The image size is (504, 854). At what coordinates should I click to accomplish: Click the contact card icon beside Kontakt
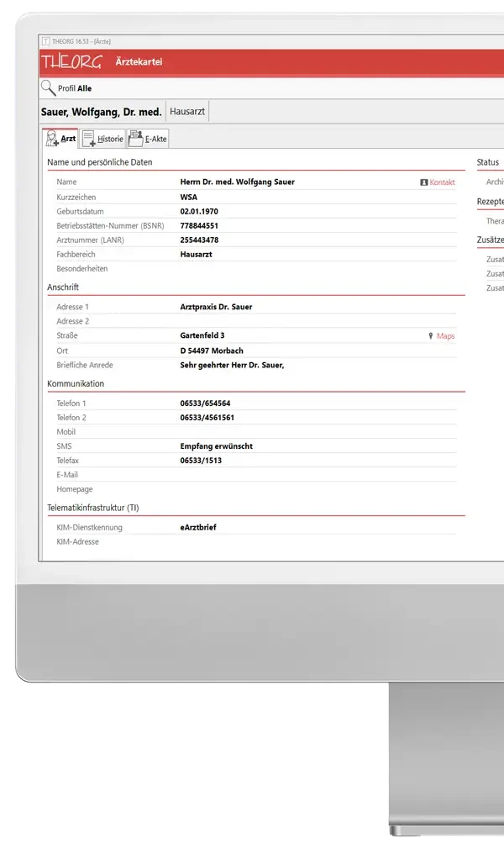424,182
